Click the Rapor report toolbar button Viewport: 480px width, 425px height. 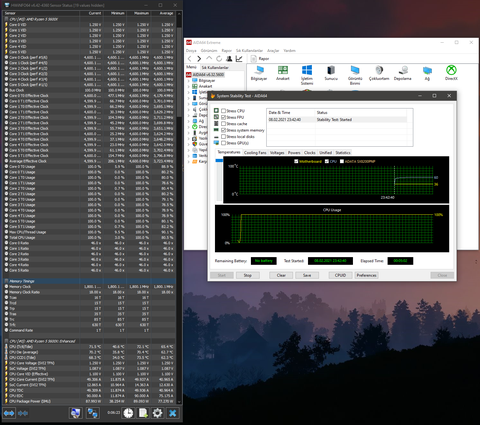[260, 59]
